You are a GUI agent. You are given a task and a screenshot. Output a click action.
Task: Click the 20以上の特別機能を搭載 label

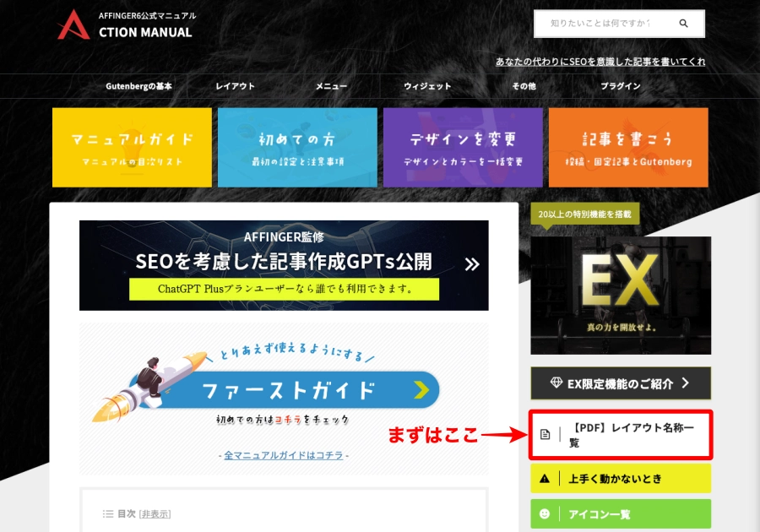coord(585,214)
